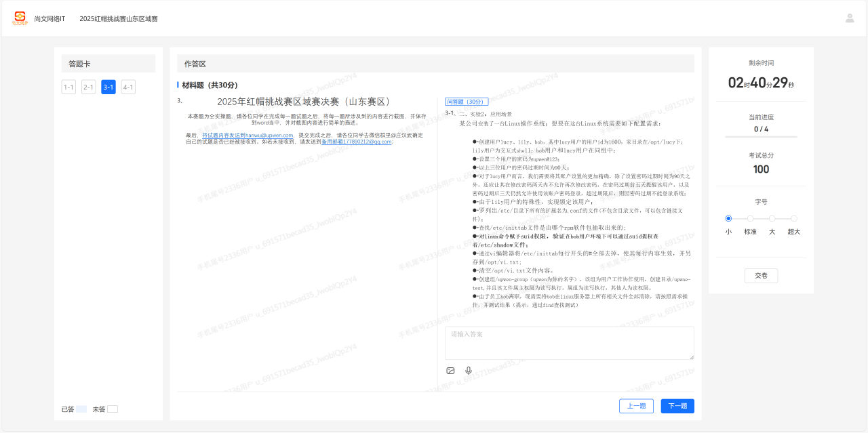The height and width of the screenshot is (433, 868).
Task: Click the 请输入答案 answer input field
Action: click(x=569, y=342)
